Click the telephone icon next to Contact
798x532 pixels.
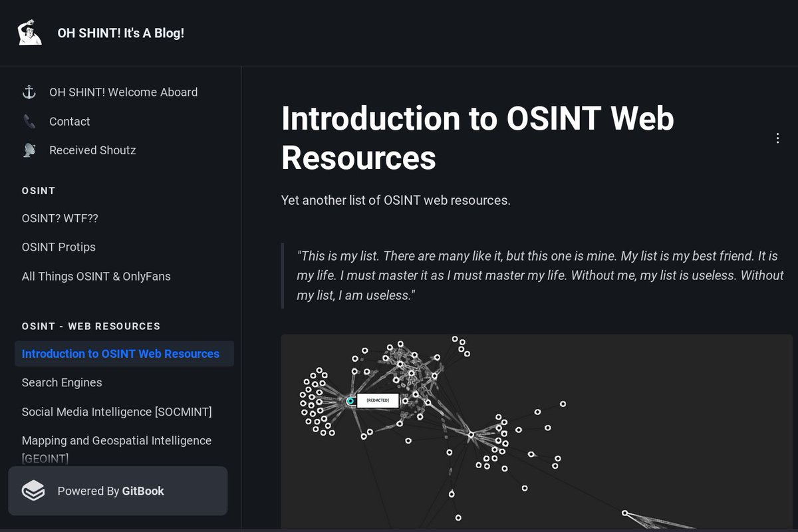click(x=29, y=121)
